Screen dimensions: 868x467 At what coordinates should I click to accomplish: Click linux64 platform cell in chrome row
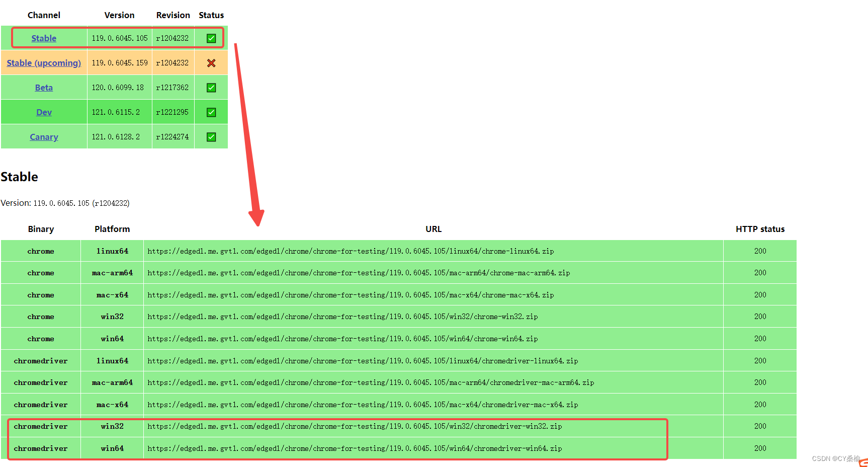[112, 251]
